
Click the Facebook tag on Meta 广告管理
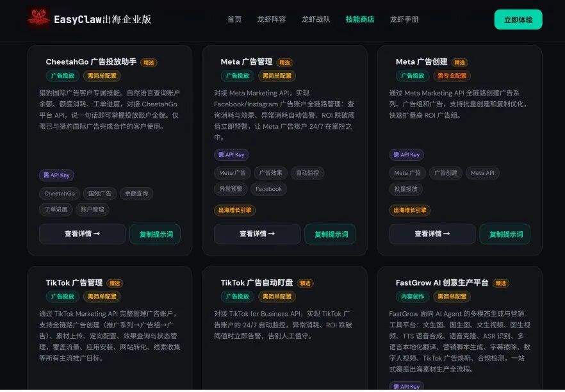pos(268,189)
